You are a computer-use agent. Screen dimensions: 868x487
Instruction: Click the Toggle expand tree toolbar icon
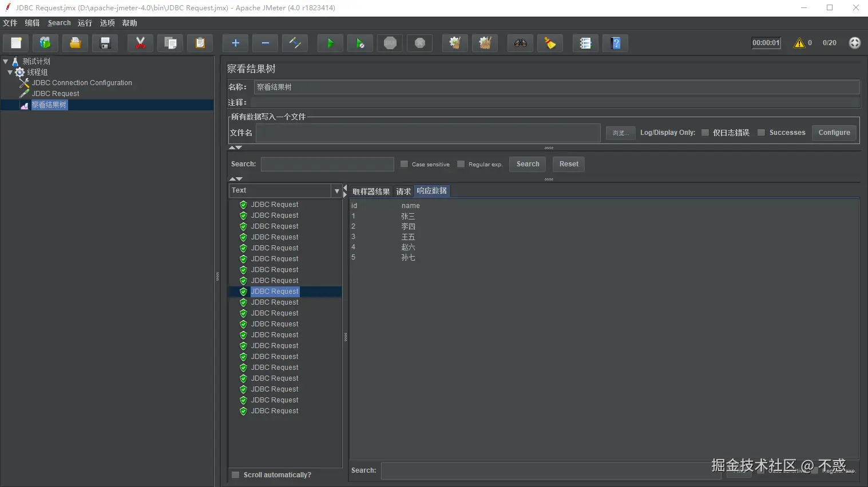point(295,43)
